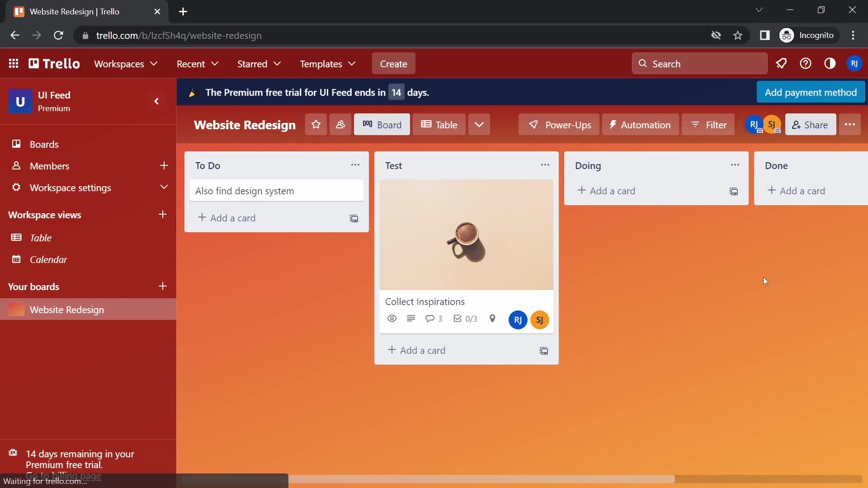The height and width of the screenshot is (488, 868).
Task: Click the Add payment method button
Action: 811,92
